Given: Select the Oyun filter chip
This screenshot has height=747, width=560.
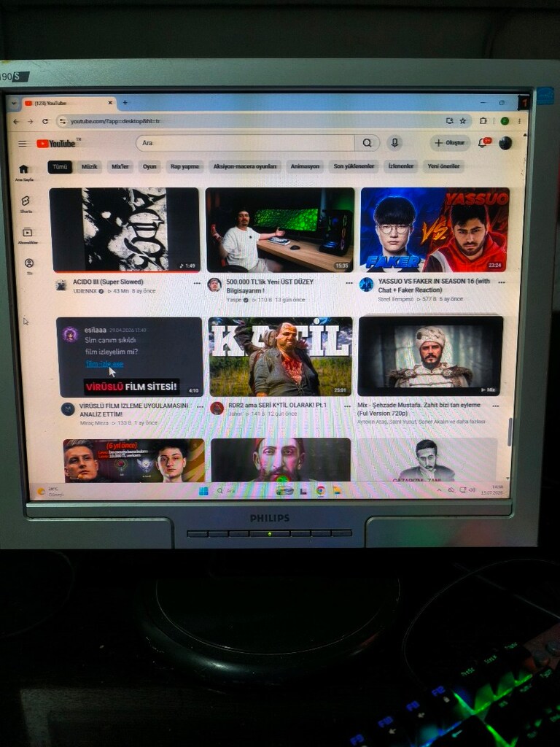Looking at the screenshot, I should pos(149,167).
